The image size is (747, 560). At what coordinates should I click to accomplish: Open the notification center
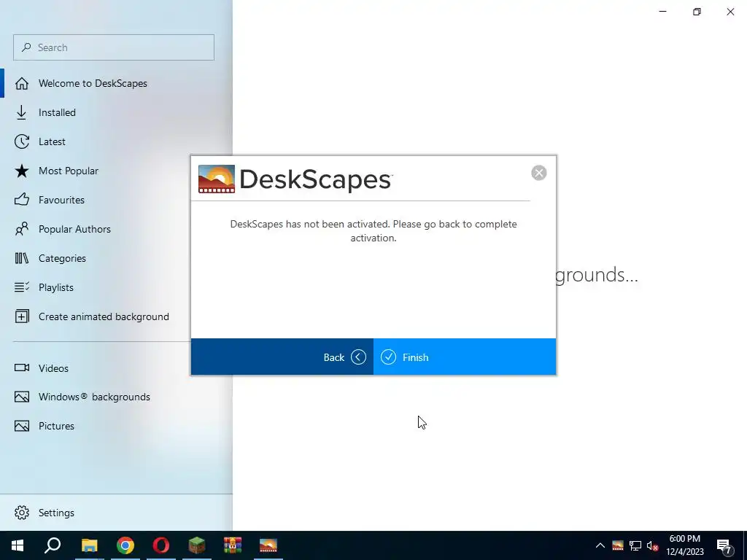coord(724,545)
